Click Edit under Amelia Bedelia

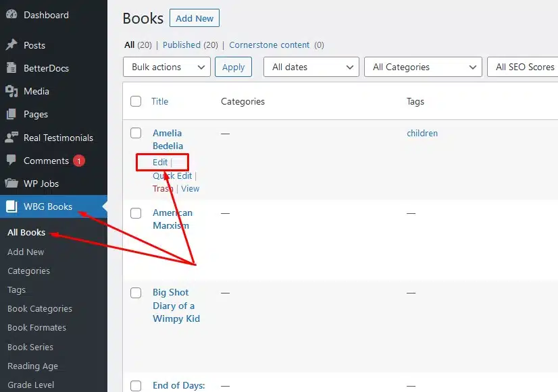[160, 162]
